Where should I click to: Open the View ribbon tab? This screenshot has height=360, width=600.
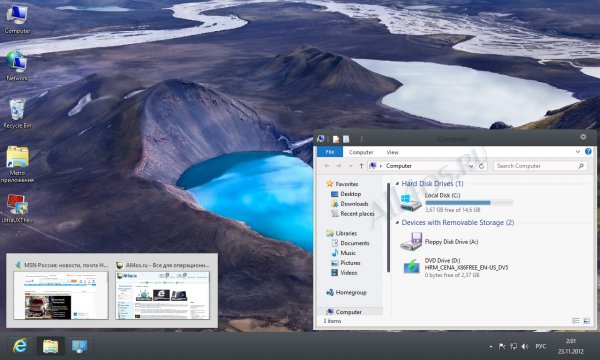392,152
